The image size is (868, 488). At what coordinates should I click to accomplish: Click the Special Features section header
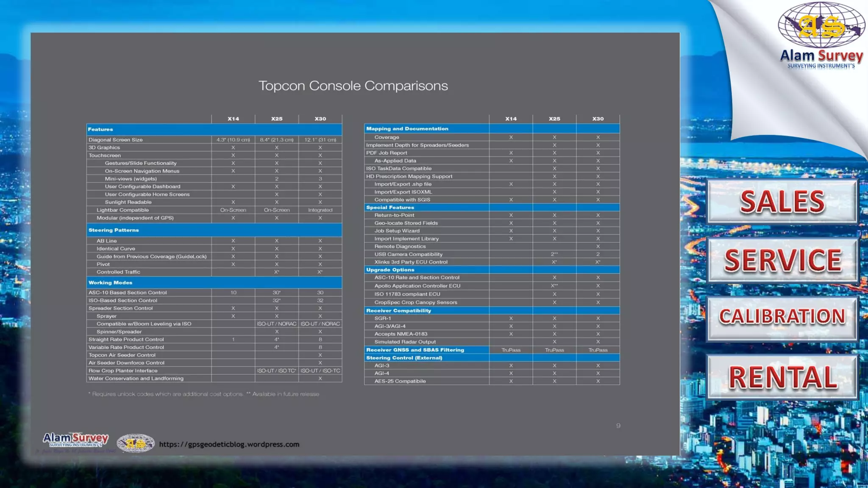click(390, 208)
